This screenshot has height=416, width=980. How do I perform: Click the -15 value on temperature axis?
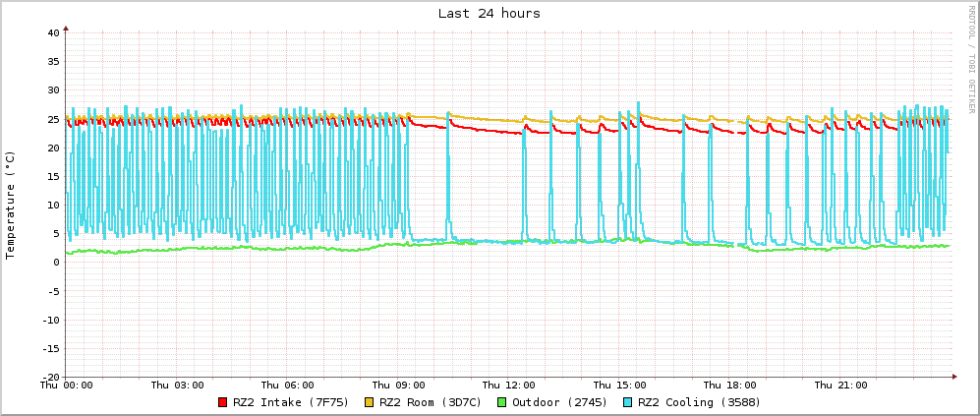pos(49,348)
